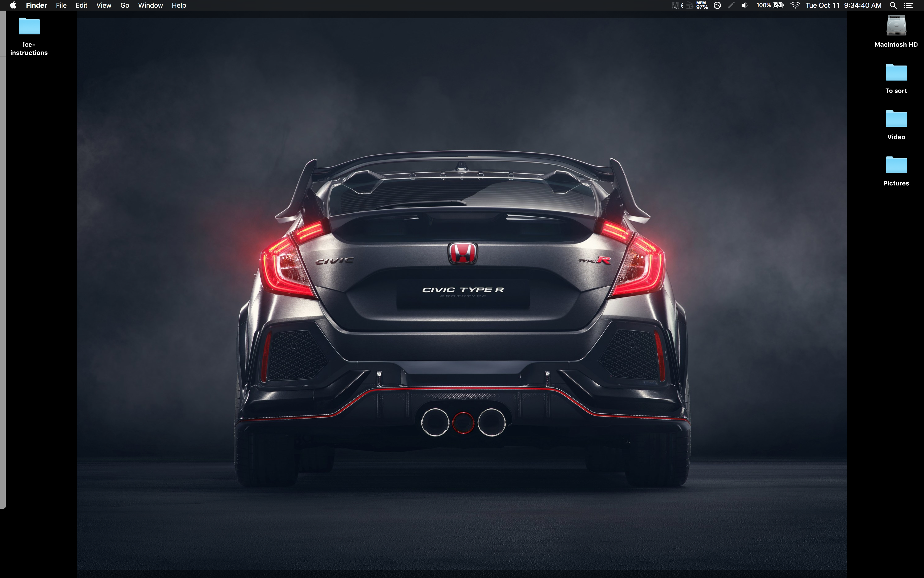
Task: Select the Macintosh HD drive icon
Action: point(896,26)
